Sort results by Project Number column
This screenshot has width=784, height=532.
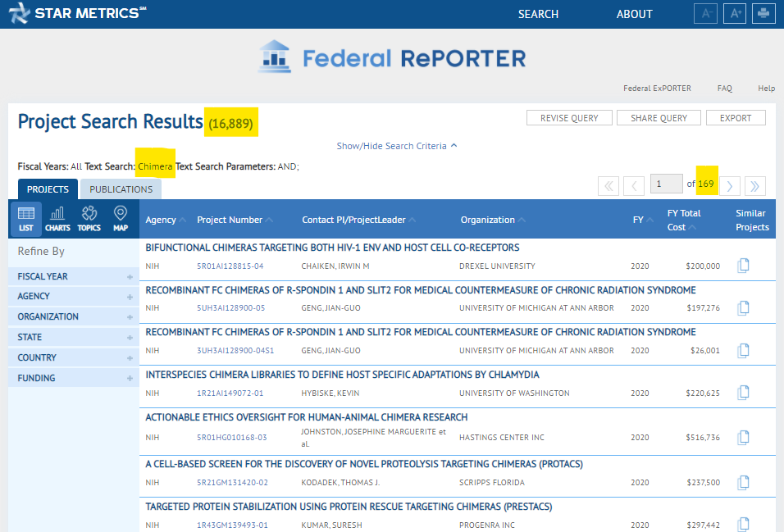(235, 220)
